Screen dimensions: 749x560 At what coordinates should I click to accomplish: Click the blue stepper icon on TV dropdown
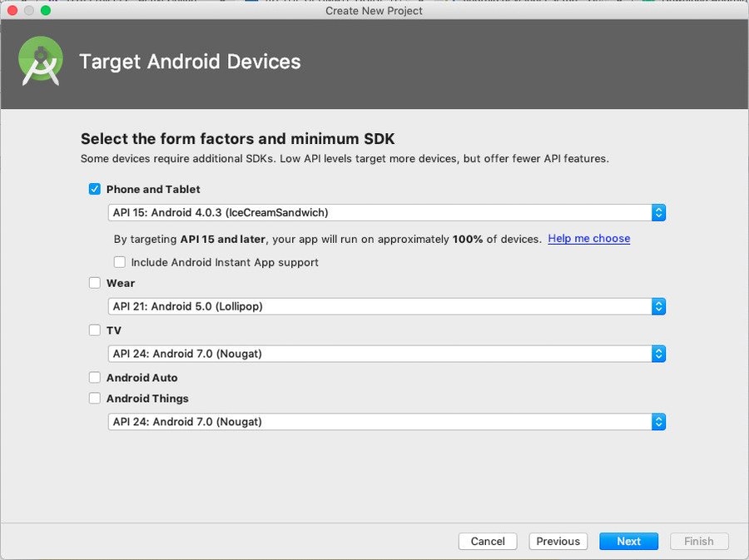[658, 354]
